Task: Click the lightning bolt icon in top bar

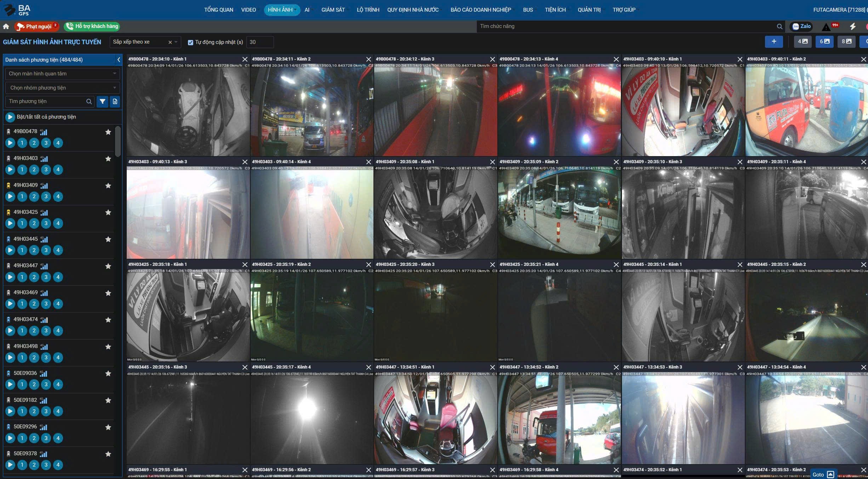Action: point(853,26)
